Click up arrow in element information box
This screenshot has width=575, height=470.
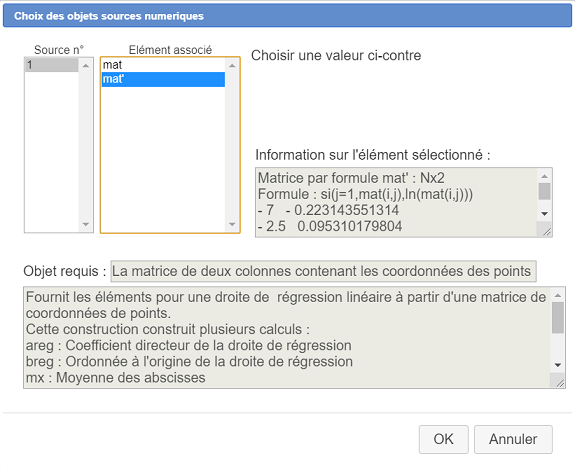[545, 176]
